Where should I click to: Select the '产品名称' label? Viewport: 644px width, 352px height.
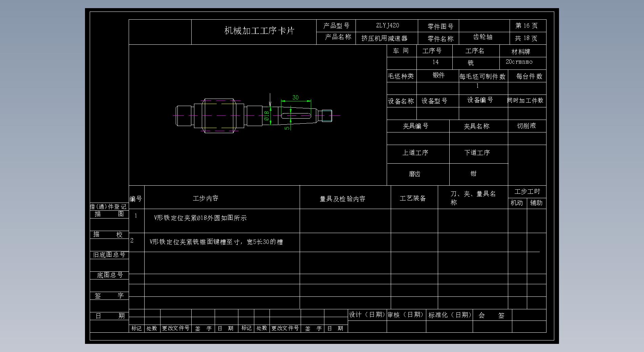point(338,37)
